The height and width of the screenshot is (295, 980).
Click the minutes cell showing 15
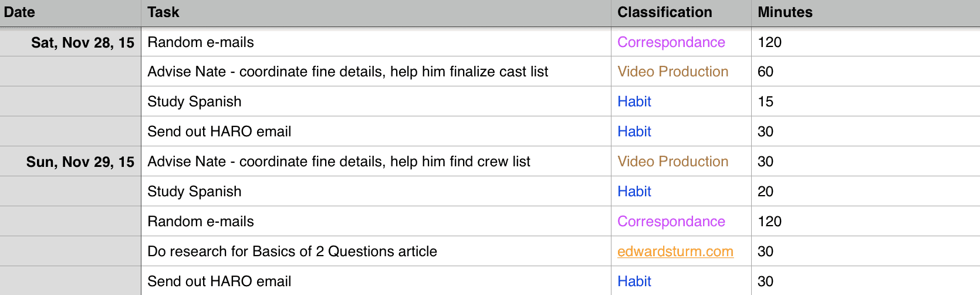(866, 102)
